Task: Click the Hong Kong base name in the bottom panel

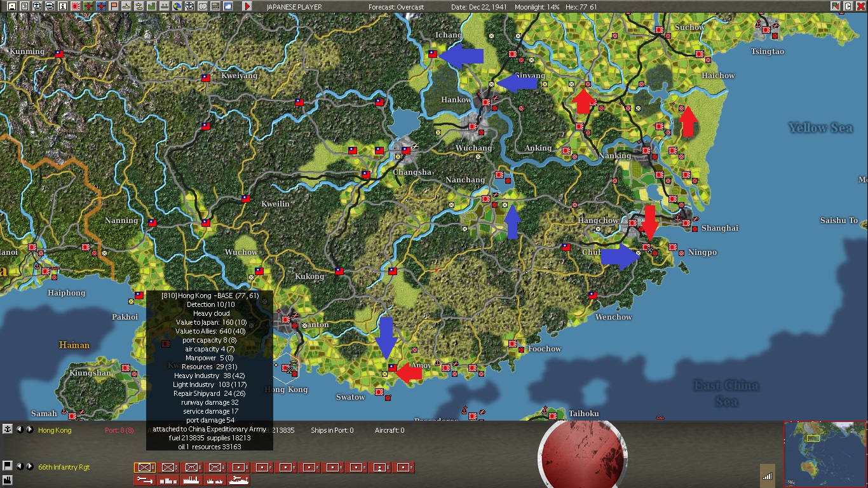Action: tap(55, 430)
